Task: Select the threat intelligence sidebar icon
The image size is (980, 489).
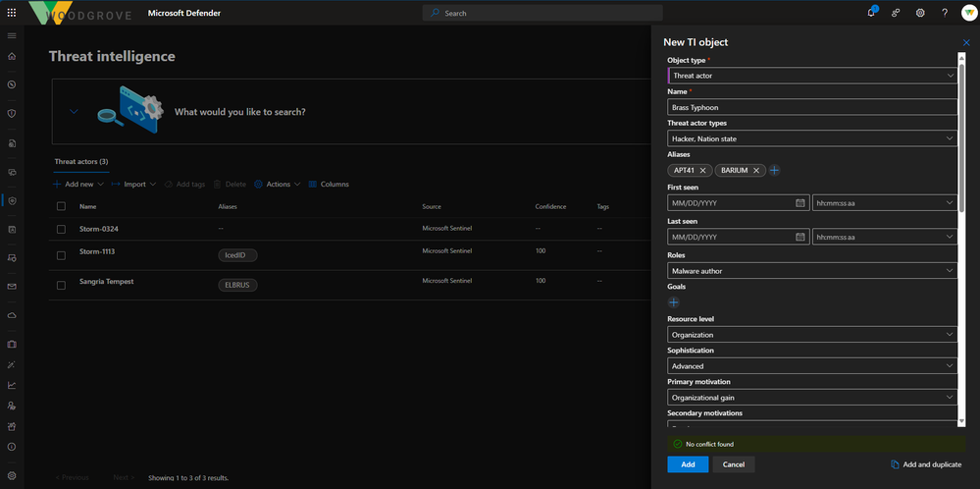Action: tap(11, 200)
